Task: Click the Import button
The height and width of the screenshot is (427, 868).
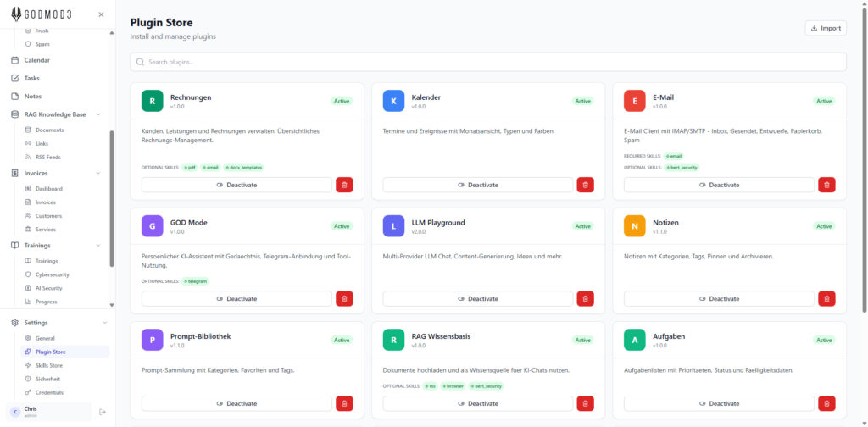Action: click(x=826, y=28)
